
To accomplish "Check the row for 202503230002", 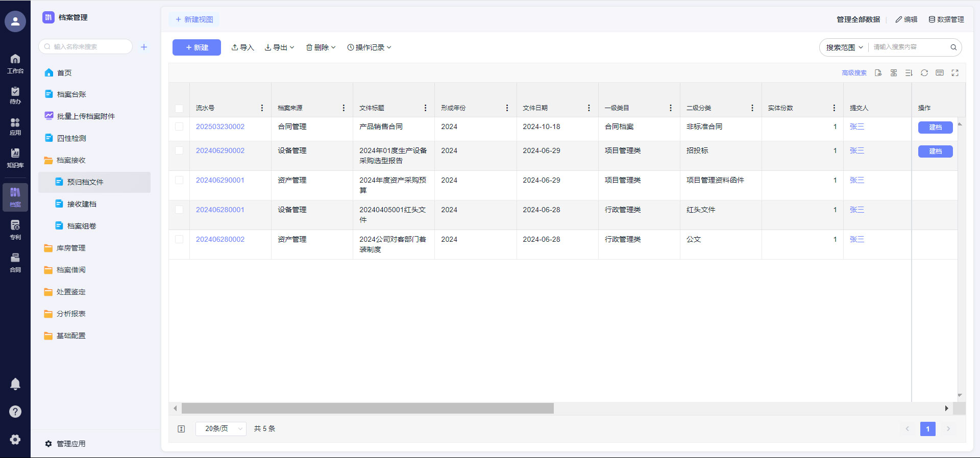I will click(179, 126).
